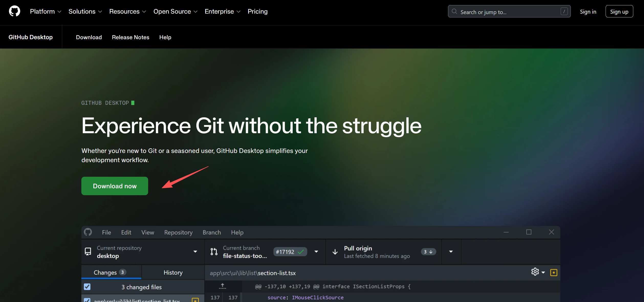Click the settings gear icon in the diff header
The width and height of the screenshot is (644, 302).
(535, 272)
